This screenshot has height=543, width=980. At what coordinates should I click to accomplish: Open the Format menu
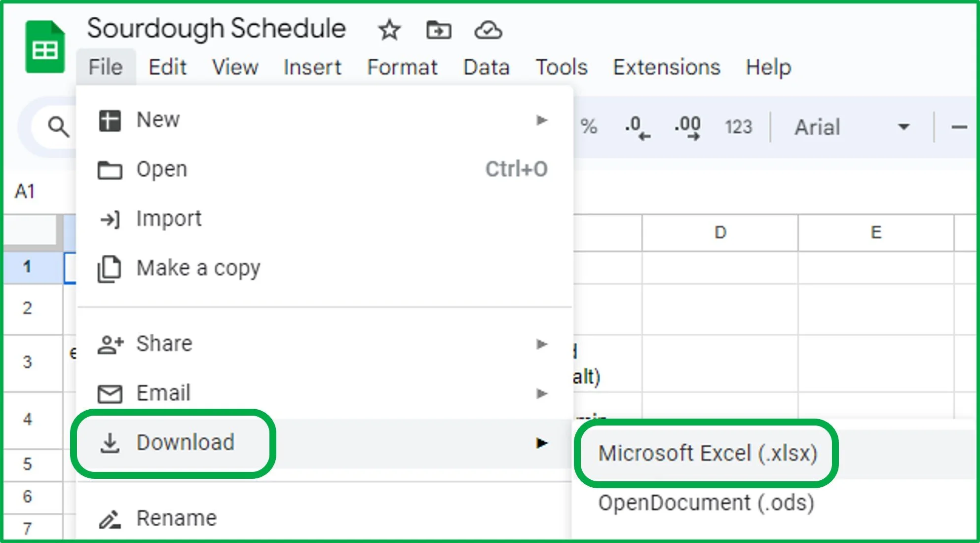pyautogui.click(x=402, y=67)
